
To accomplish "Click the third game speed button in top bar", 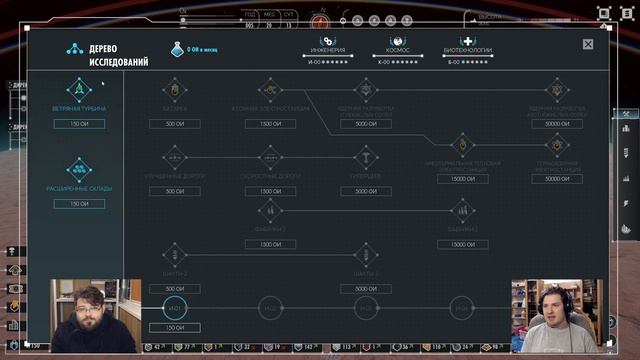I will [390, 21].
